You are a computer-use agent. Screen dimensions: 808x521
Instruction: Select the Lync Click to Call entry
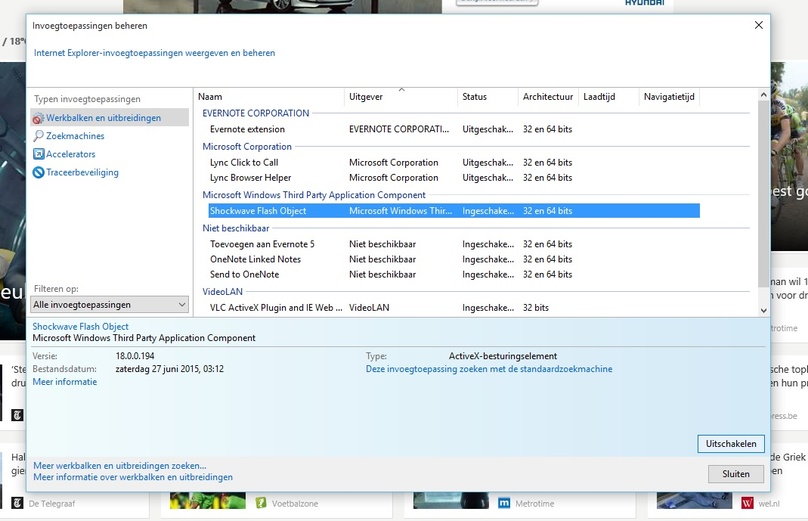453,162
